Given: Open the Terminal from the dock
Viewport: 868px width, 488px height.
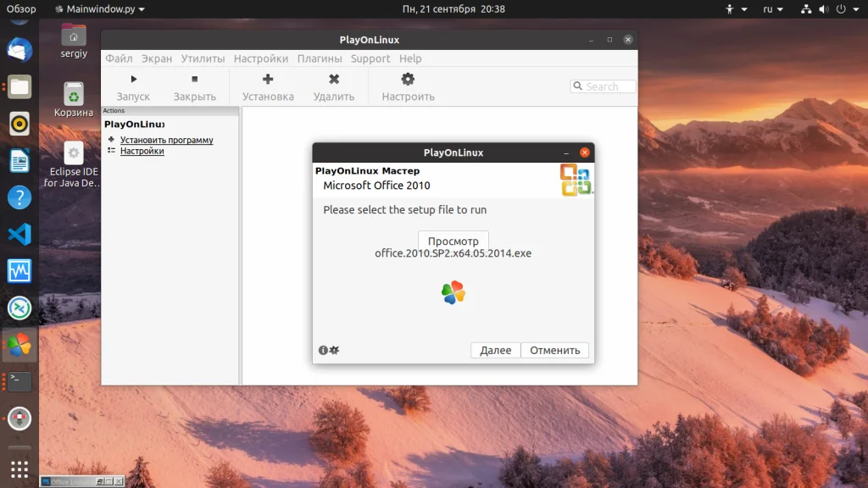Looking at the screenshot, I should [x=19, y=382].
